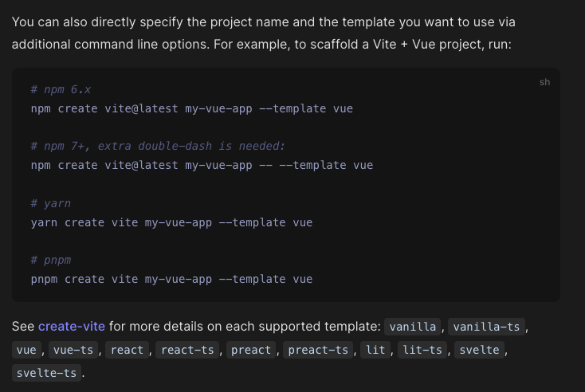
Task: Click the "sh" language label in code block
Action: point(544,82)
